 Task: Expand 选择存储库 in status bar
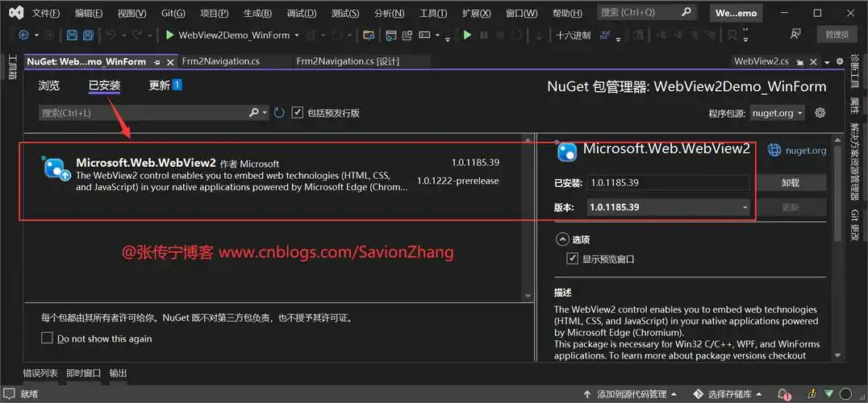(728, 394)
